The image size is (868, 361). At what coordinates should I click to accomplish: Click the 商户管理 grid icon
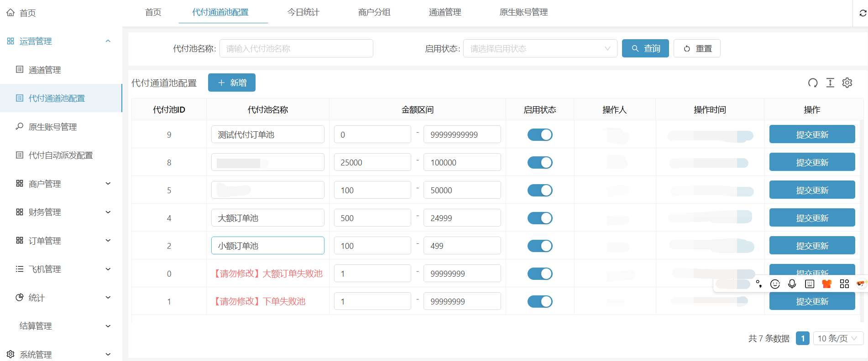point(20,183)
